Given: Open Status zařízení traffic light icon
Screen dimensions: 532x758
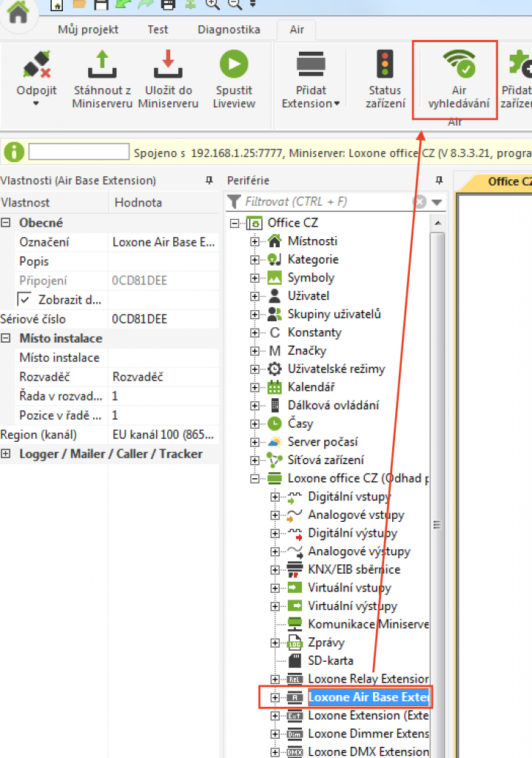Looking at the screenshot, I should (x=385, y=64).
